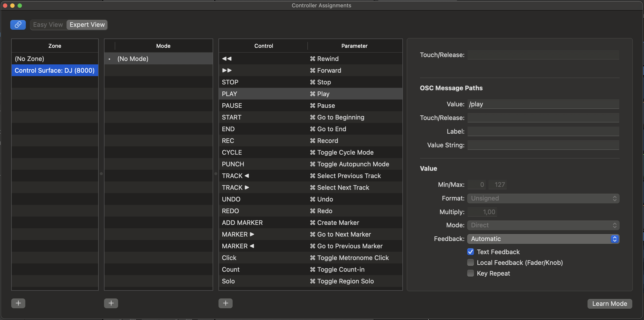
Task: Switch to Expert View
Action: pyautogui.click(x=87, y=25)
